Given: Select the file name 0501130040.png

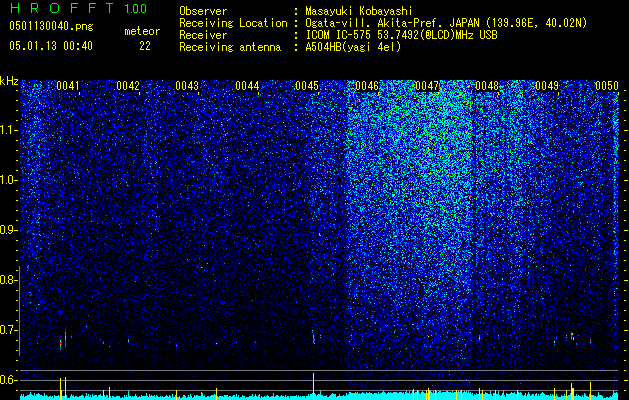Looking at the screenshot, I should pos(51,26).
